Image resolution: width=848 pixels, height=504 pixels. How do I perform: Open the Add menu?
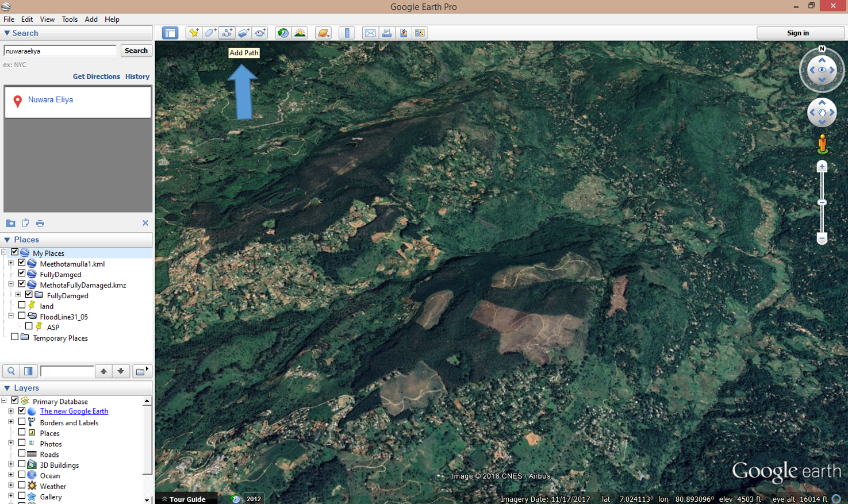(x=91, y=20)
